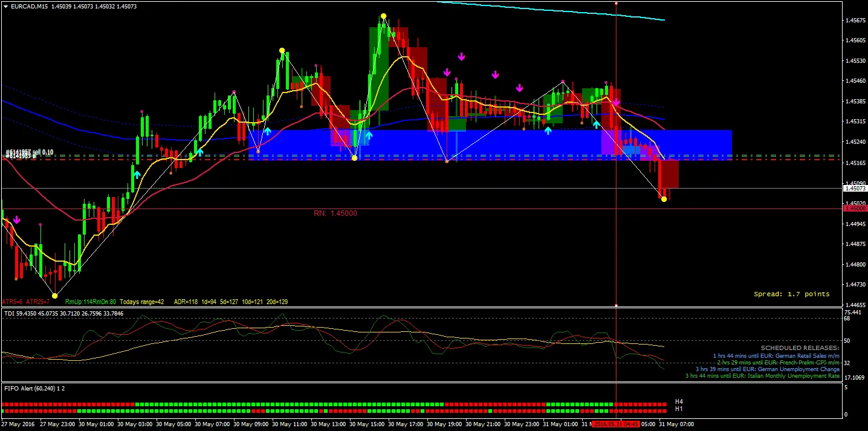This screenshot has width=868, height=431.
Task: Select the topmost magenta down arrow
Action: pyautogui.click(x=462, y=56)
